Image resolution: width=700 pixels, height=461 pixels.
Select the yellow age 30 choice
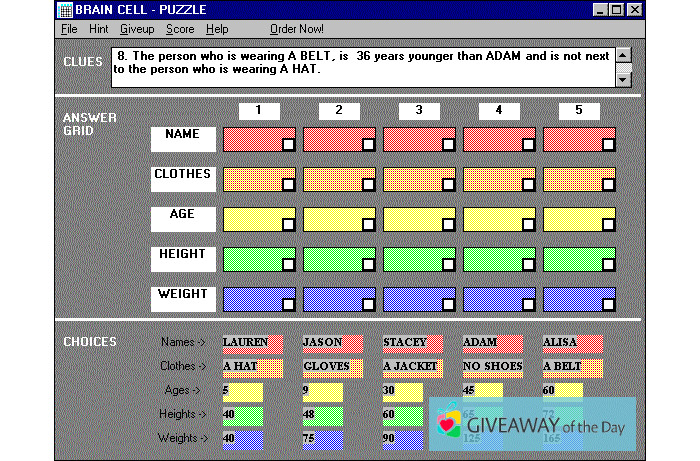click(x=402, y=391)
